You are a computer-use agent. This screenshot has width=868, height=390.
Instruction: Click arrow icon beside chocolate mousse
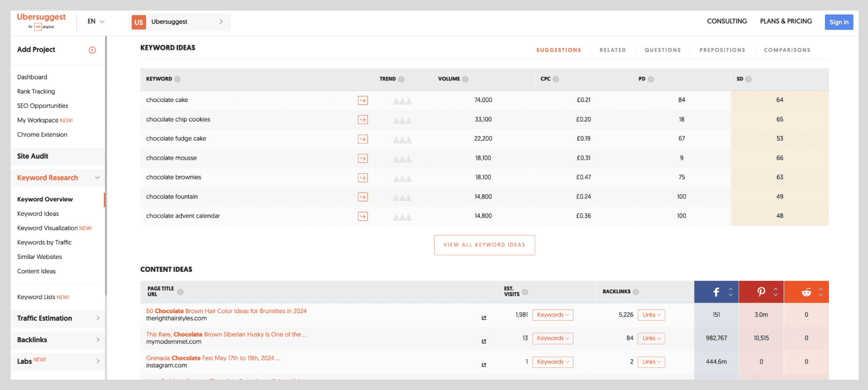click(363, 158)
